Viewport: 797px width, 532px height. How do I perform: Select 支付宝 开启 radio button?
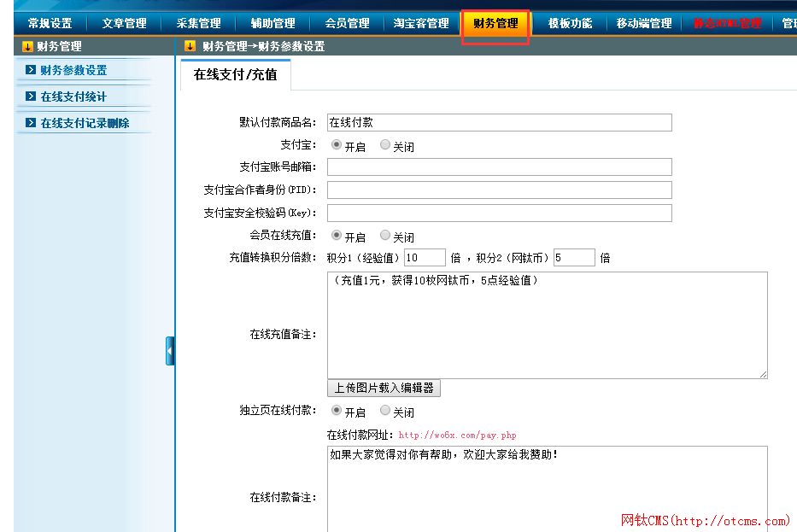tap(336, 145)
